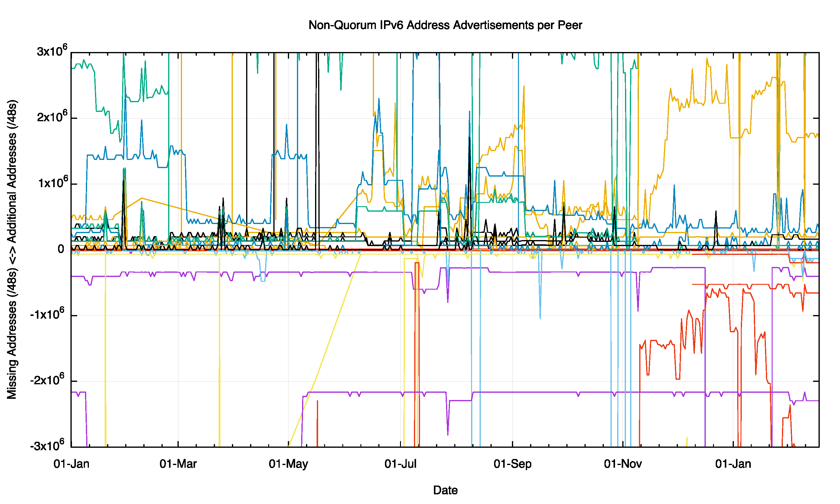Click the chart title about Non-Quorum IPv6 Advertisements
This screenshot has width=840, height=504.
click(x=445, y=25)
